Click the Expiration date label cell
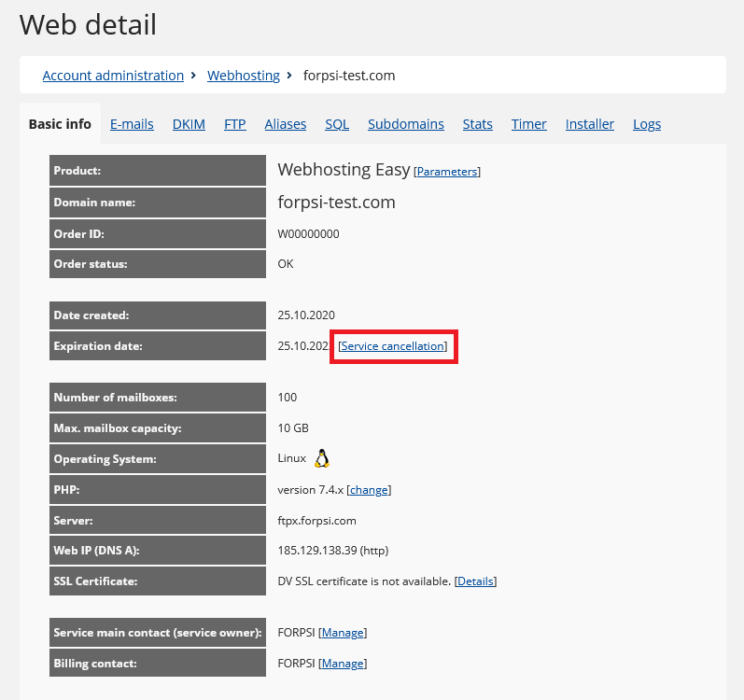 (x=158, y=346)
